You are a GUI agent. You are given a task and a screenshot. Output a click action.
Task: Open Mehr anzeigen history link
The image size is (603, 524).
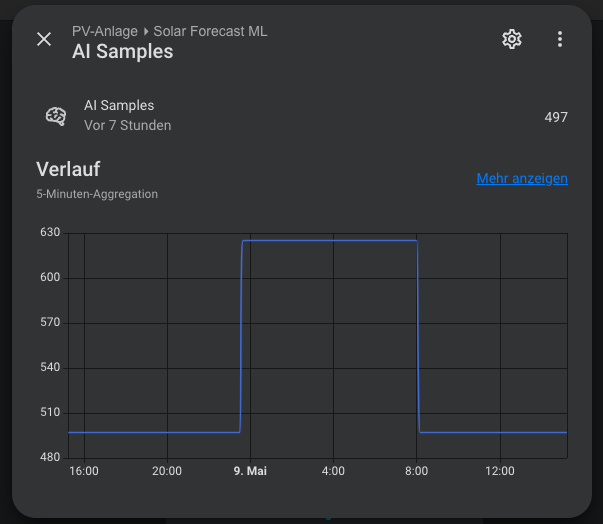pyautogui.click(x=522, y=178)
